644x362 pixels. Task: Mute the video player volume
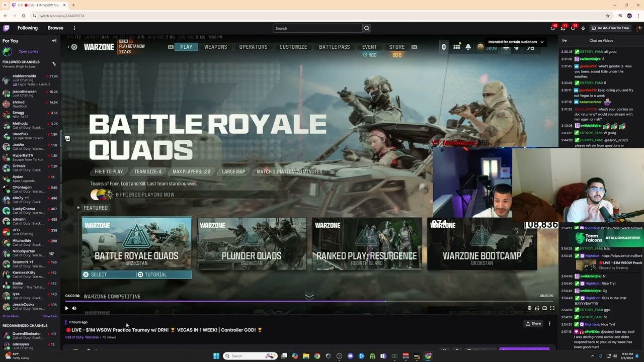pos(74,308)
